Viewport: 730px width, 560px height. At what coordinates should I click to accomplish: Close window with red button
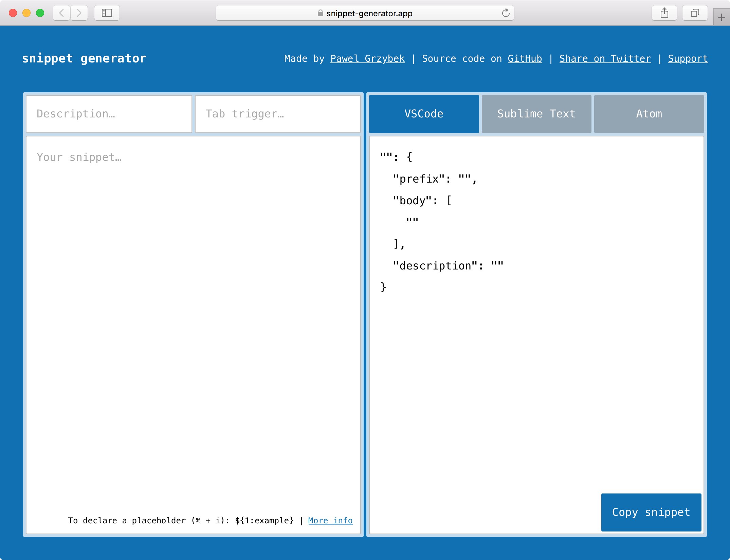13,13
